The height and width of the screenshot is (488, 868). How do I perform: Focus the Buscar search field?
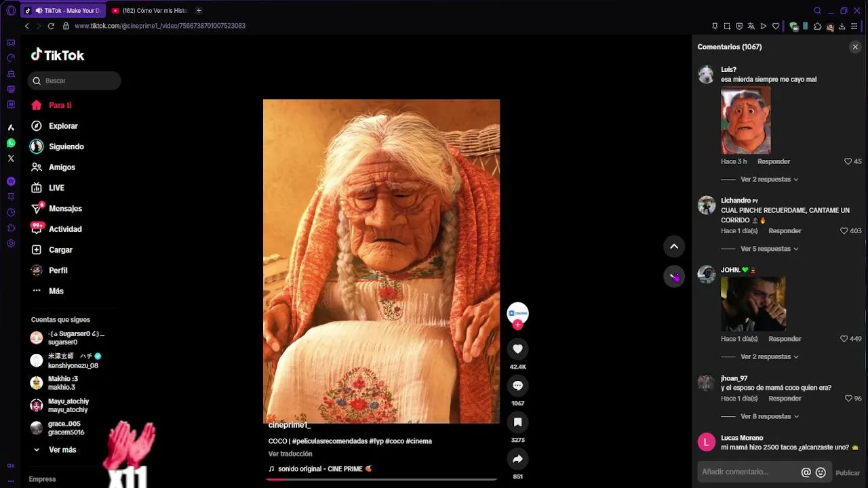click(75, 81)
